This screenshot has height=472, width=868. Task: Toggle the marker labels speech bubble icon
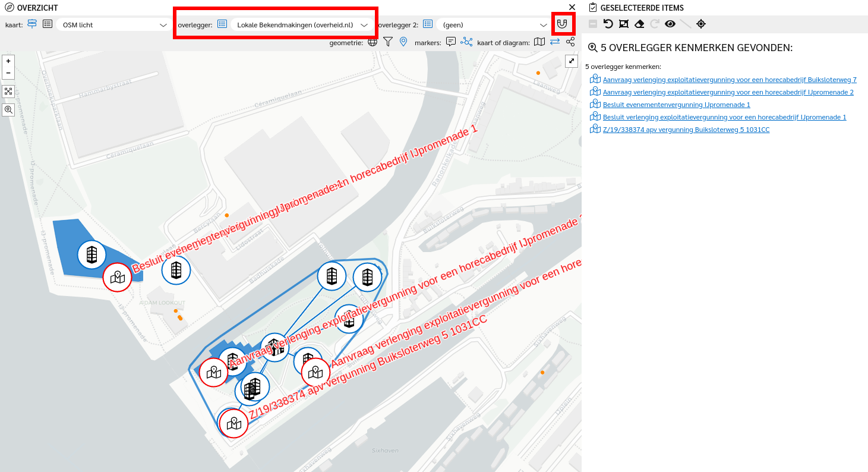[x=451, y=42]
